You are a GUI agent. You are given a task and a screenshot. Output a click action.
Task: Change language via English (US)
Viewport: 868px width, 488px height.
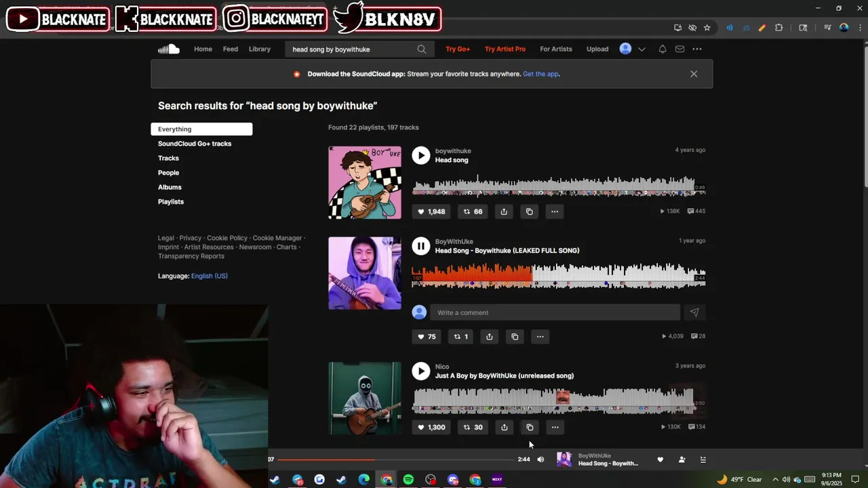[x=210, y=276]
